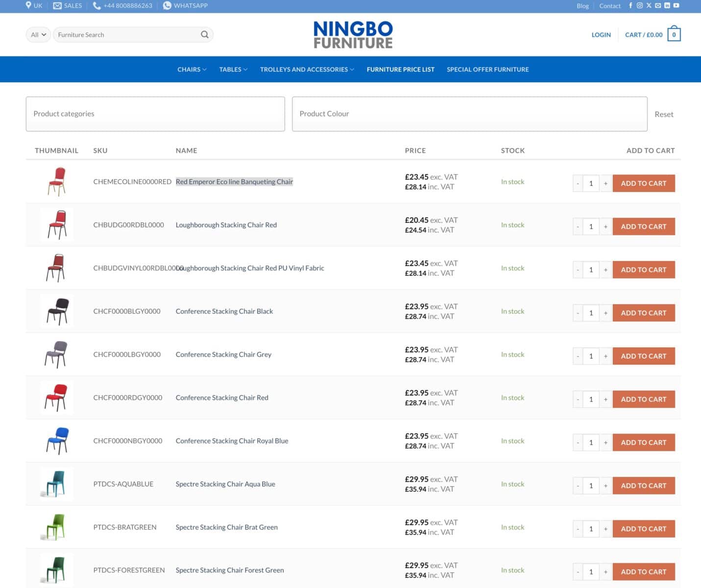Open the Instagram social icon
Image resolution: width=701 pixels, height=588 pixels.
(639, 5)
